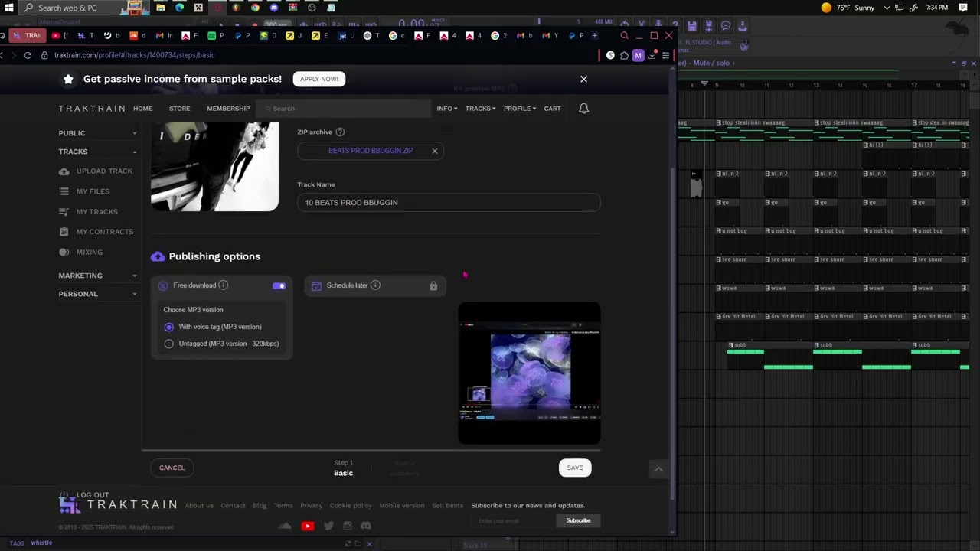Go to the Store page
This screenshot has width=980, height=551.
pos(180,109)
